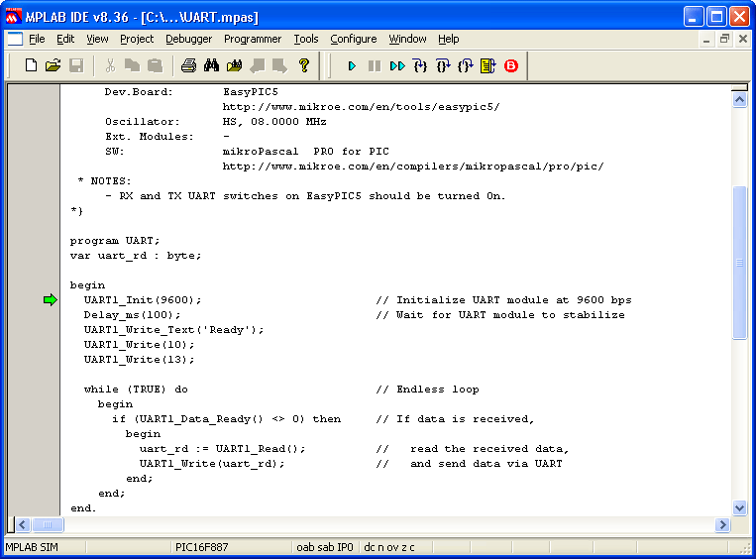Click the 'UART1_Write(uart_rd);' line

212,464
